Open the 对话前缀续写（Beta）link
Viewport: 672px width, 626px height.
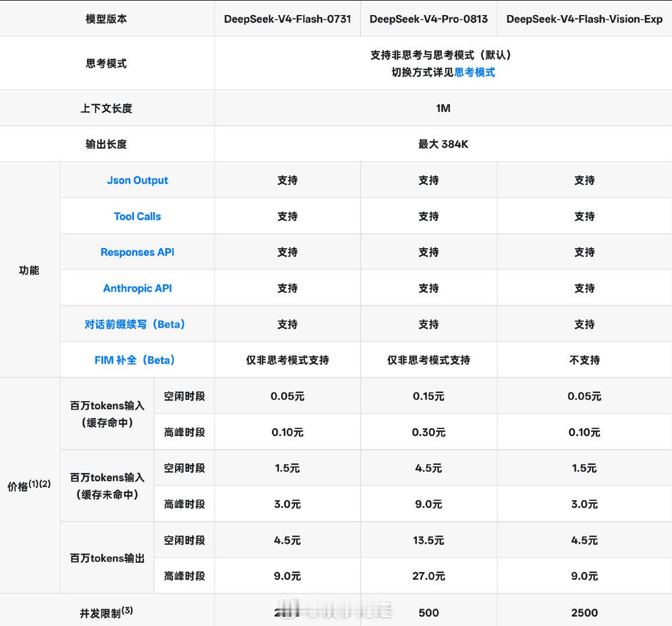pyautogui.click(x=135, y=325)
